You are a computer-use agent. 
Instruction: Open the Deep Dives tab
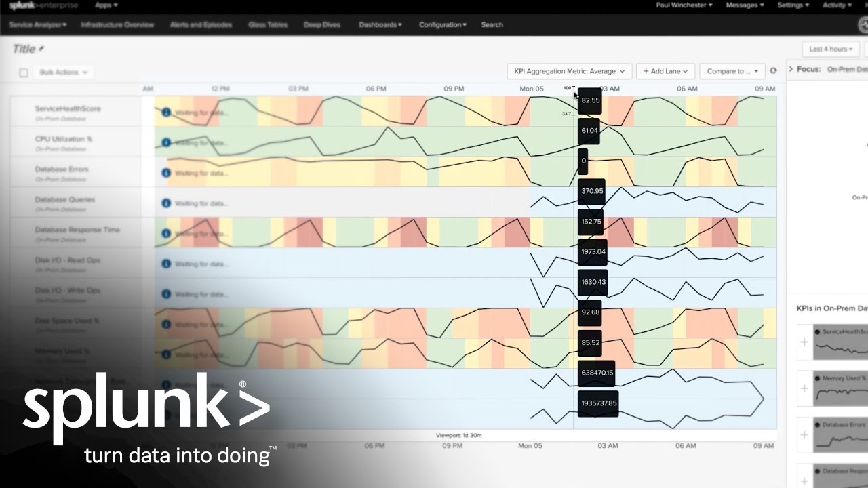(323, 25)
